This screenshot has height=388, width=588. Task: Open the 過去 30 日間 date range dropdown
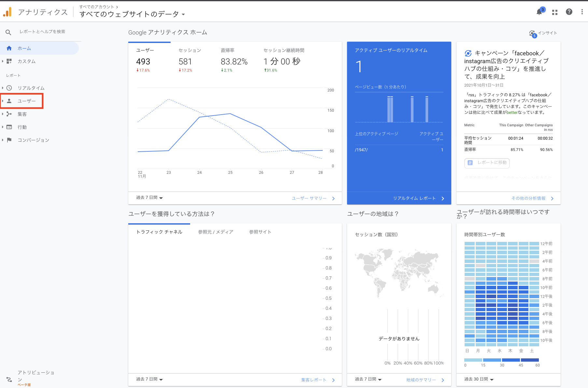pos(479,379)
